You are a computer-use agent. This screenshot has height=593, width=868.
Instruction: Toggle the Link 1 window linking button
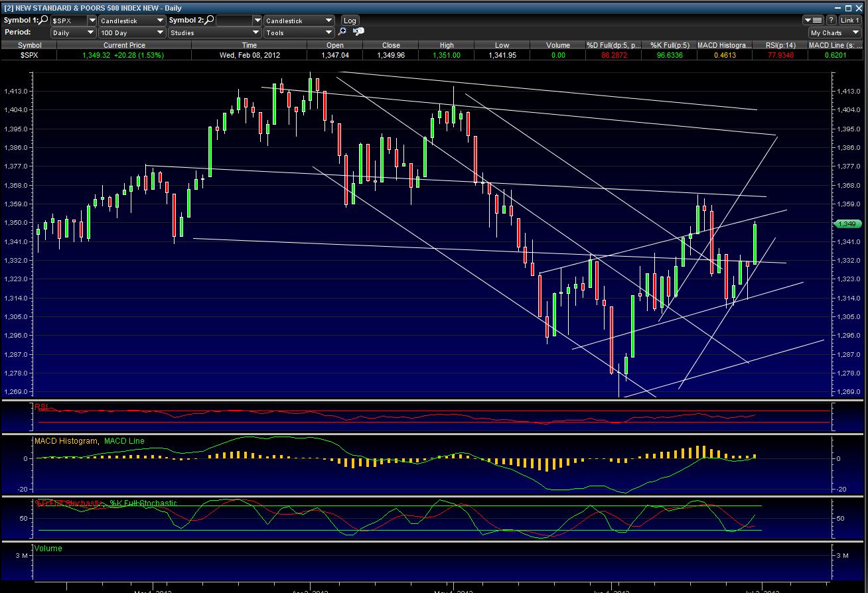[850, 21]
